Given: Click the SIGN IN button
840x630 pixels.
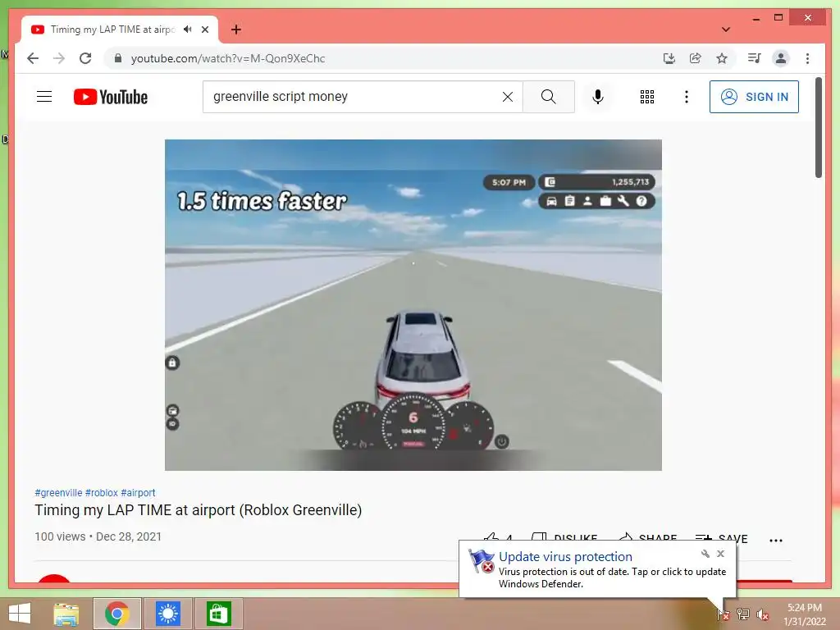Looking at the screenshot, I should (754, 97).
